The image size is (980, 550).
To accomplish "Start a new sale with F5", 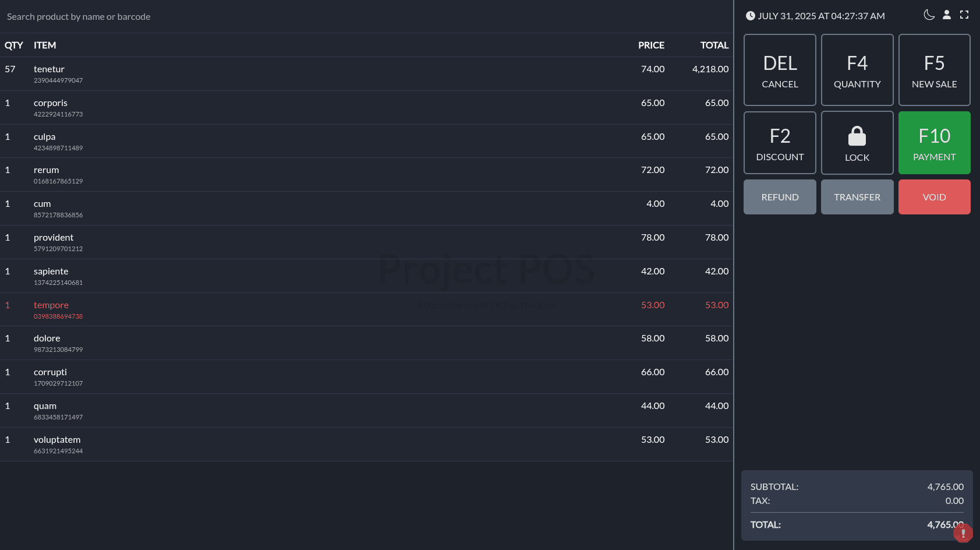I will (934, 70).
